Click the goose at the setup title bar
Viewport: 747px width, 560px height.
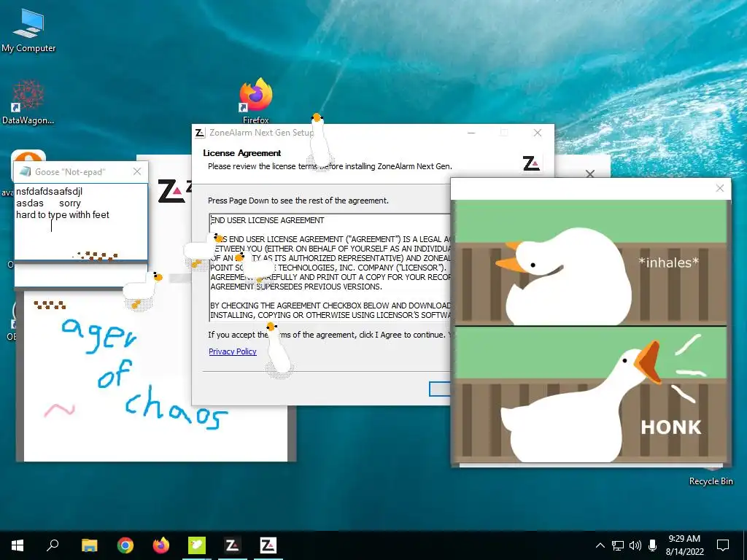click(320, 141)
